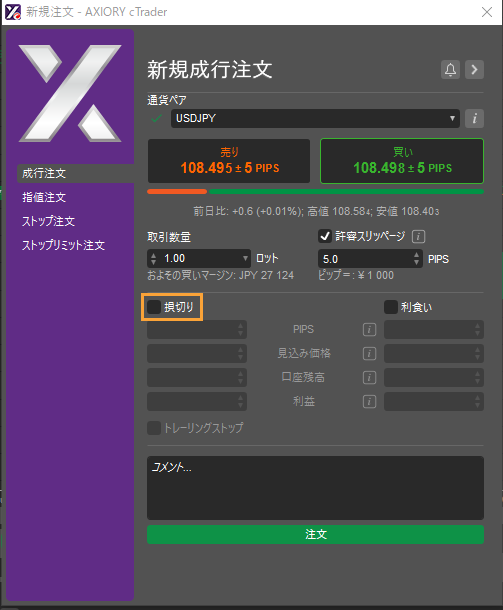Enable the 利食い checkbox
This screenshot has width=503, height=610.
pyautogui.click(x=391, y=307)
